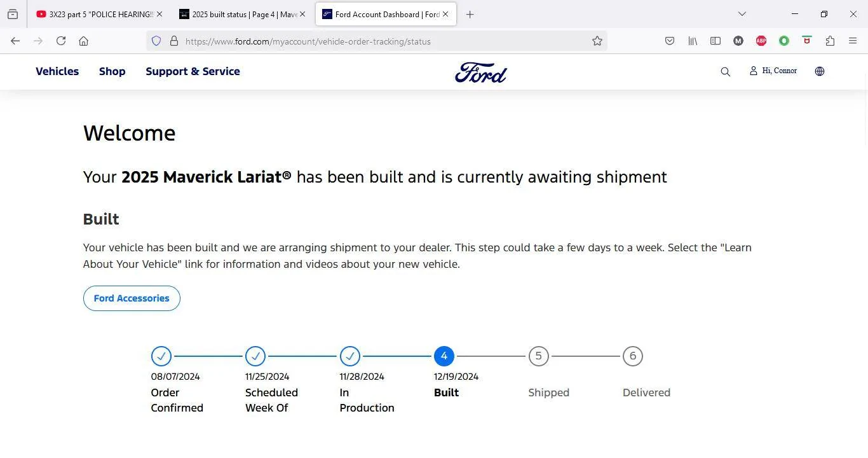This screenshot has height=458, width=868.
Task: Open the Extensions puzzle-piece menu
Action: point(830,41)
